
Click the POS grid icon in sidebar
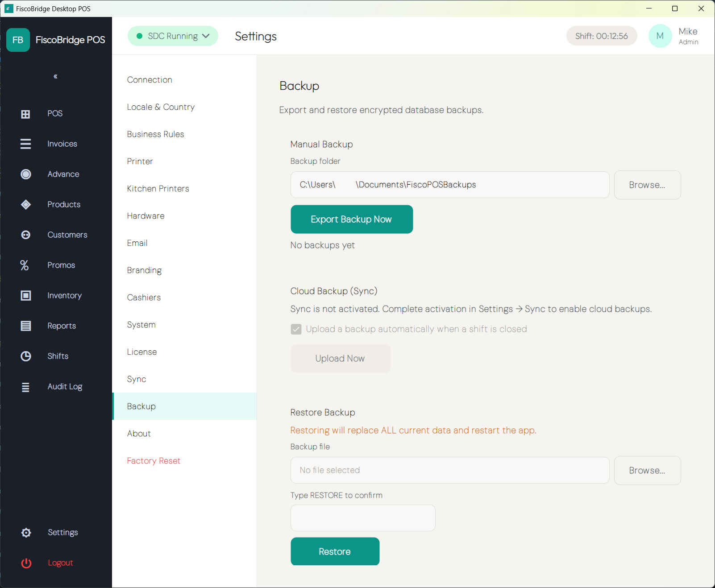tap(25, 114)
